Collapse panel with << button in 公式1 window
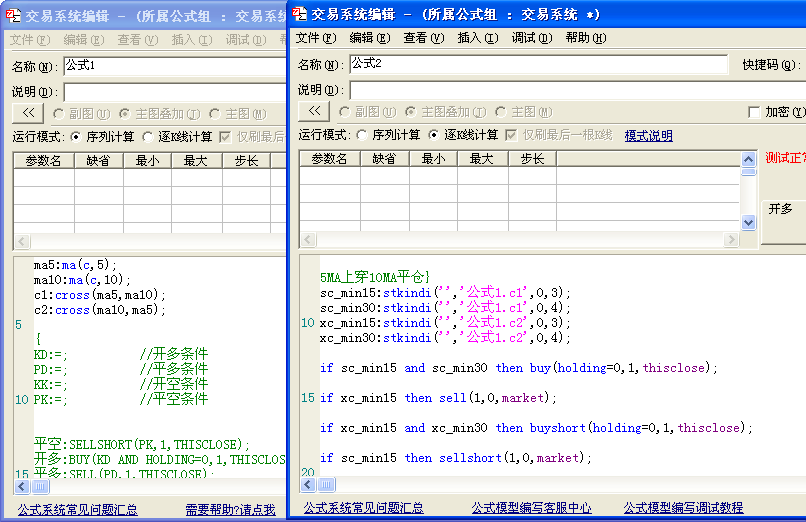 [28, 113]
